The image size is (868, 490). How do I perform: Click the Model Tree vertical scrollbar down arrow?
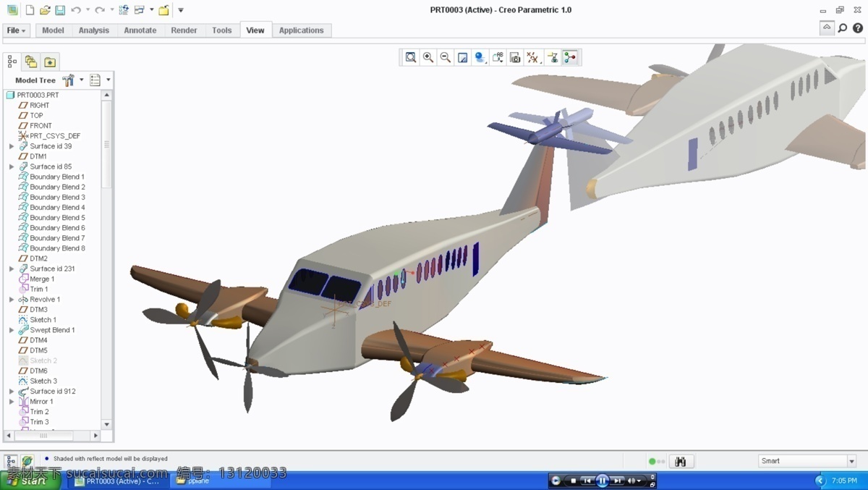click(x=107, y=424)
